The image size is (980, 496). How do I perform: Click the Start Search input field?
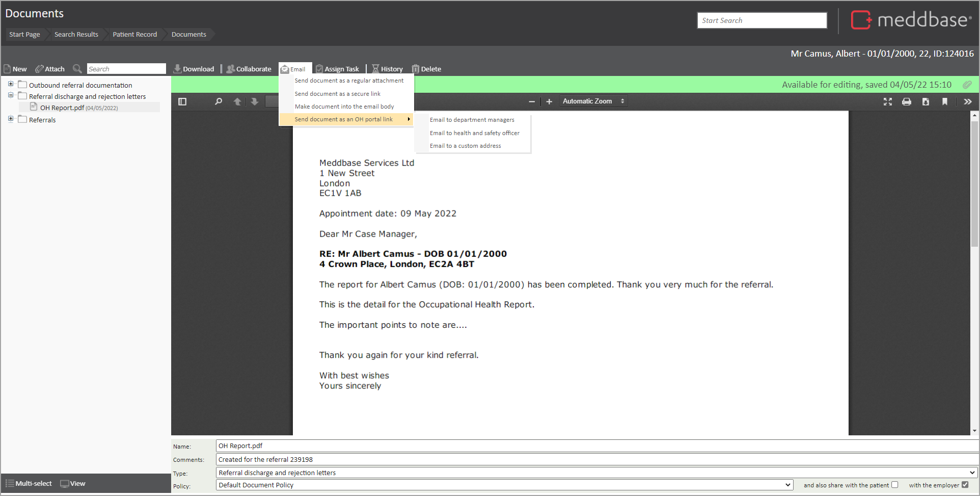761,20
